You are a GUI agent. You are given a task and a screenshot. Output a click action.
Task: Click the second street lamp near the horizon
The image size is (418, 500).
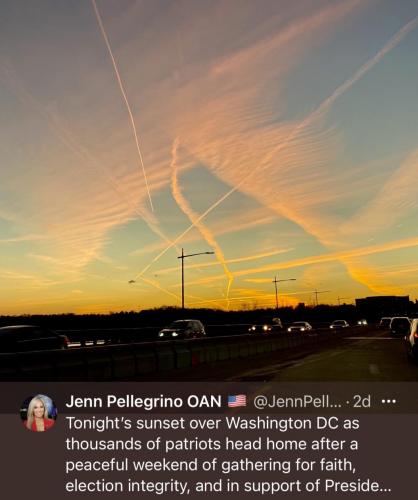point(277,292)
